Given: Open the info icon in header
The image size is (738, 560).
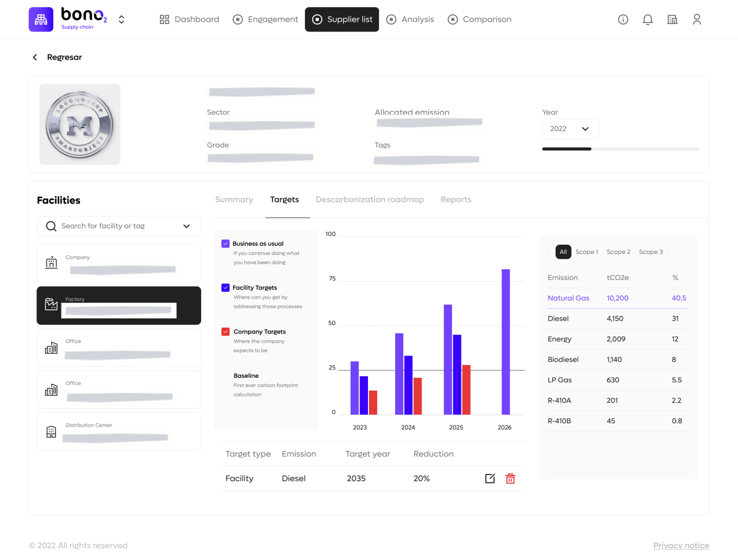Looking at the screenshot, I should pos(623,20).
